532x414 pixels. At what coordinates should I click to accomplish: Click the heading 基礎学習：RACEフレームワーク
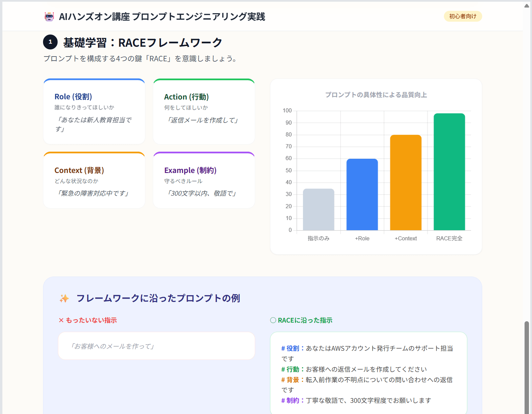click(x=143, y=42)
